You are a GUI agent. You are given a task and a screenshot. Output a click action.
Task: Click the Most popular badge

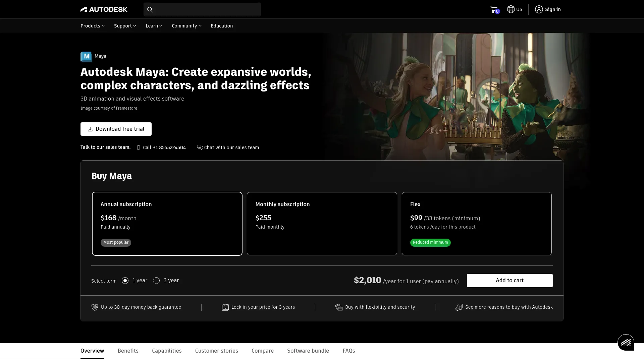click(x=116, y=242)
